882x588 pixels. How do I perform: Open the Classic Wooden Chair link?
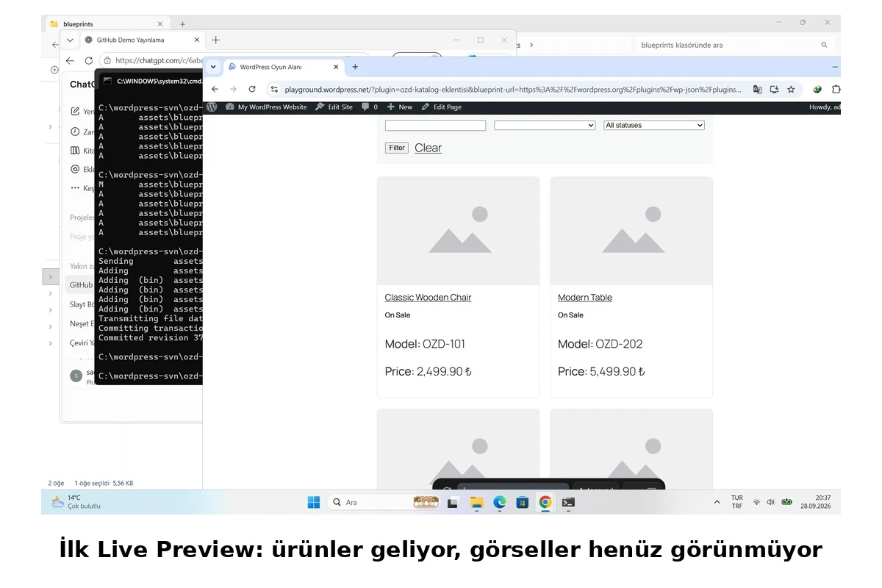tap(428, 298)
